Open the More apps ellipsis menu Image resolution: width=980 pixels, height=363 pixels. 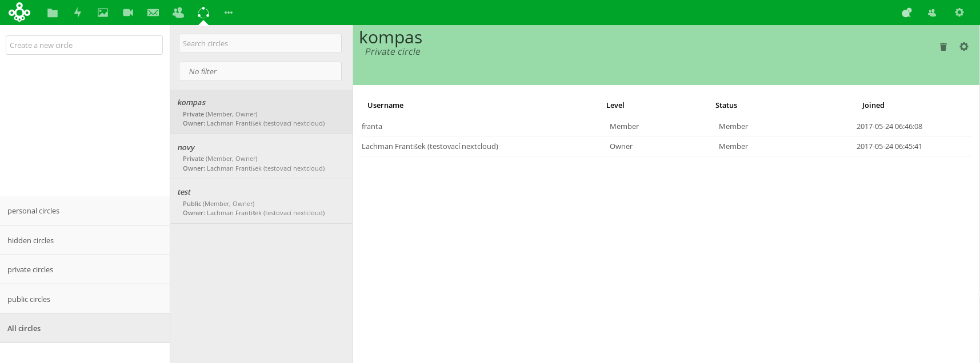(x=229, y=13)
